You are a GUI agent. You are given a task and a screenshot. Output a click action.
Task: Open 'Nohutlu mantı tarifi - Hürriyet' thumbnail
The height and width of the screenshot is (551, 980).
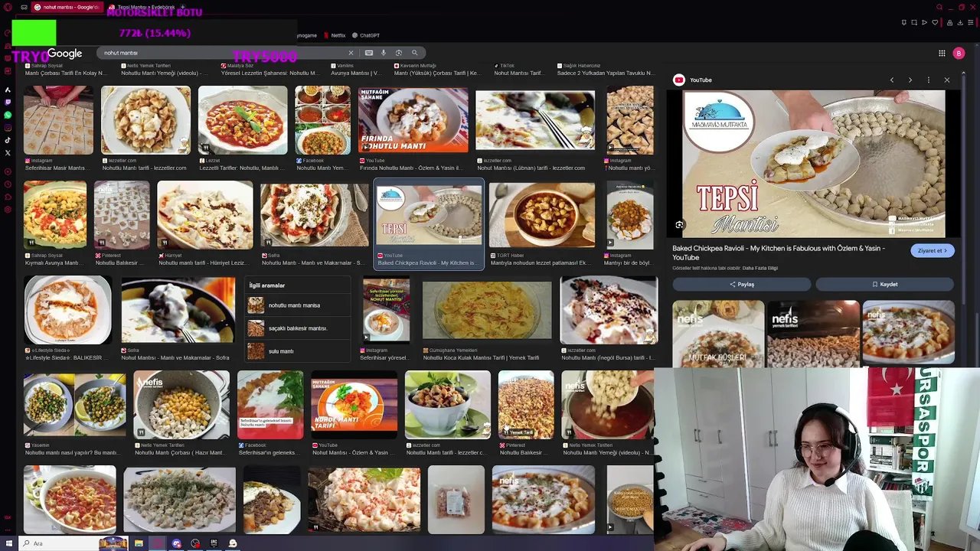click(x=204, y=215)
